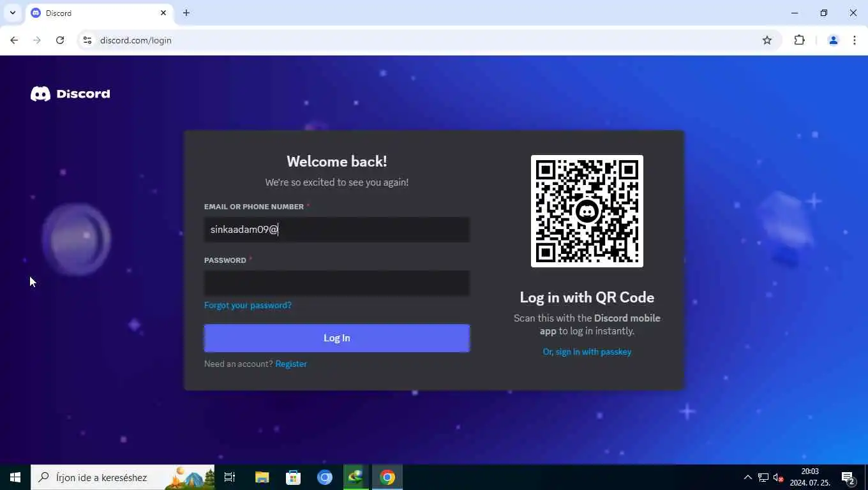Open the clock showing 20:03

click(810, 477)
